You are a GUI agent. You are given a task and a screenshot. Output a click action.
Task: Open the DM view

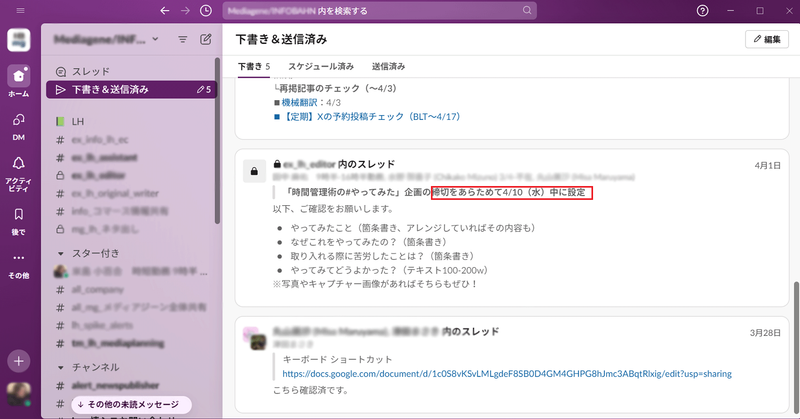pos(18,127)
